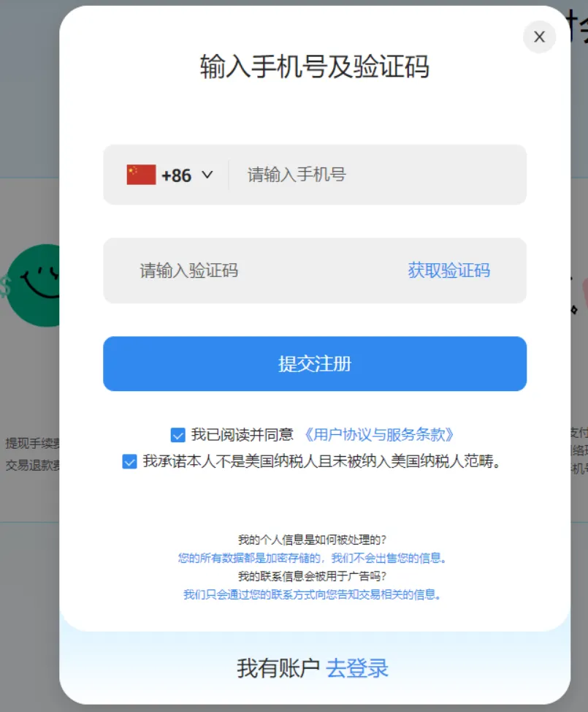
Task: Click the 输入手机号及验证码 heading
Action: 314,67
